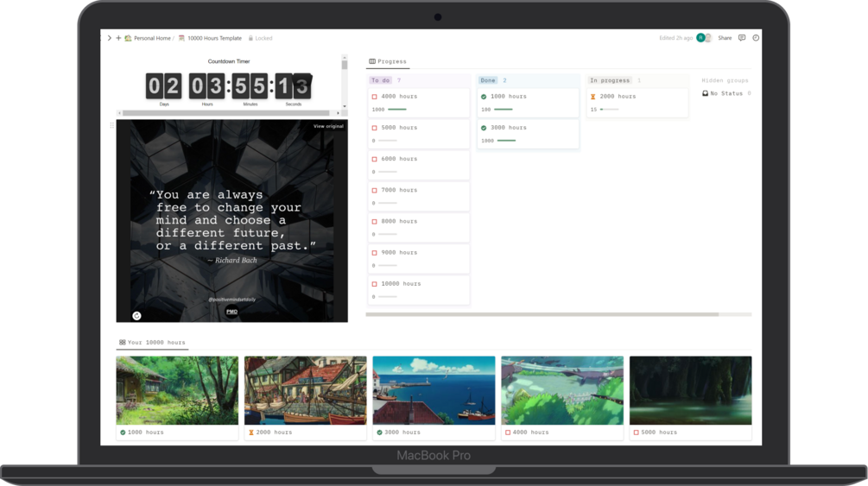Click the 1000 hours gallery card label
The image size is (868, 486).
(x=146, y=432)
